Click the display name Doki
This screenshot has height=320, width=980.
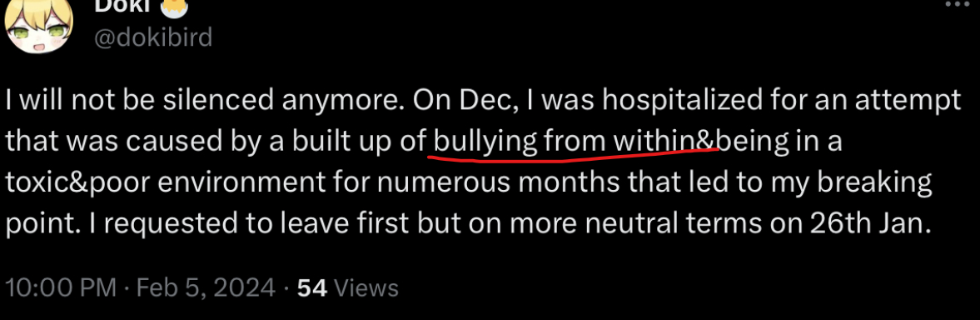(x=122, y=6)
